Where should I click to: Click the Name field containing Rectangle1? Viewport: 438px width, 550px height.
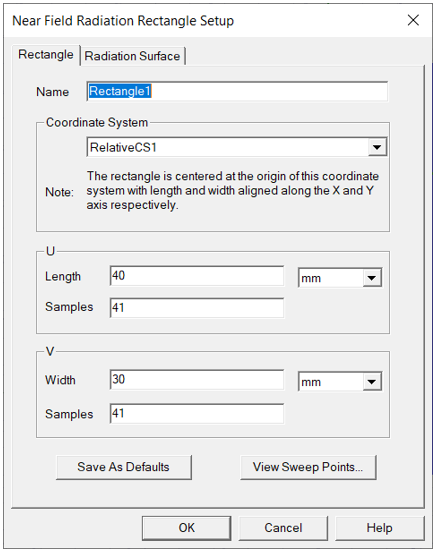[x=237, y=92]
